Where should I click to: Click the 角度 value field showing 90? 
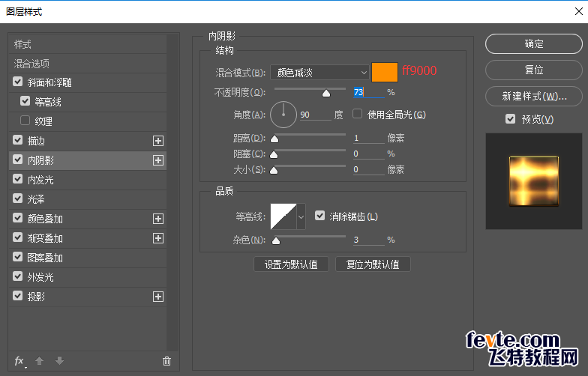tap(315, 115)
